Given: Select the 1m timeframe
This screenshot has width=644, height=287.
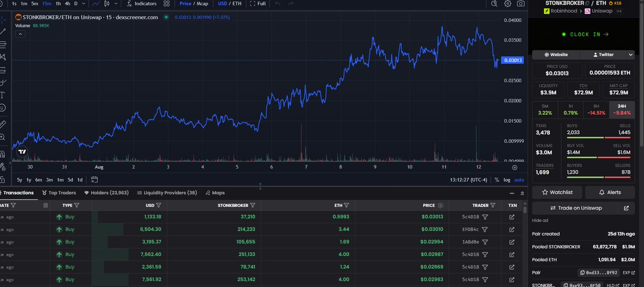Looking at the screenshot, I should [24, 4].
